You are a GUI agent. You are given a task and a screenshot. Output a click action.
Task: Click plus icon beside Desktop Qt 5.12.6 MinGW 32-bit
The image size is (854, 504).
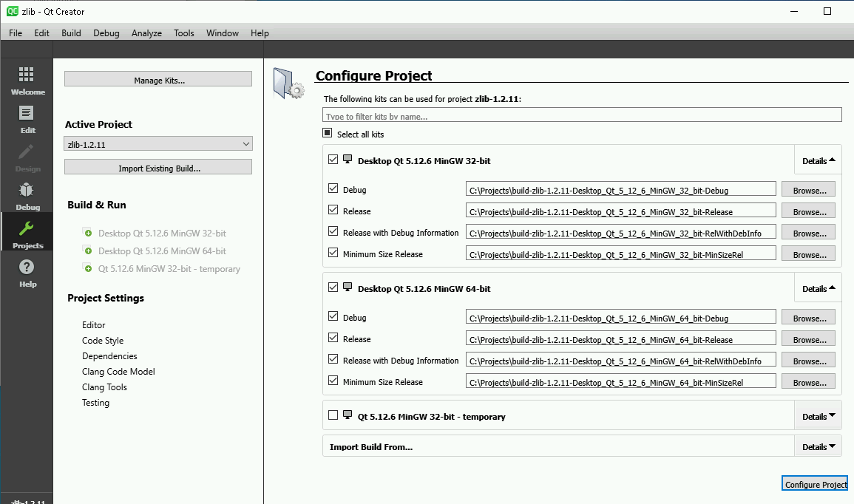[x=88, y=233]
